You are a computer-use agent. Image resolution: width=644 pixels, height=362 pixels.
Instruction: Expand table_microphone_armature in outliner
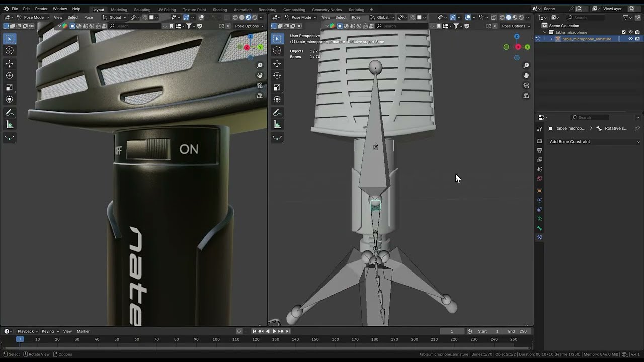[551, 39]
